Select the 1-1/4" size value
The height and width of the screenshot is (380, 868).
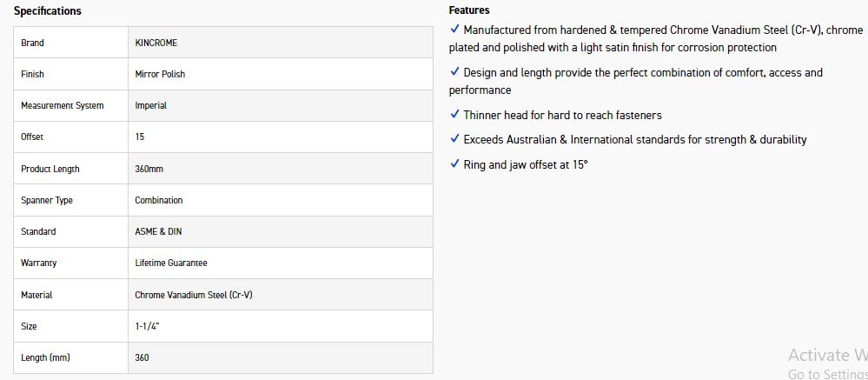point(147,326)
